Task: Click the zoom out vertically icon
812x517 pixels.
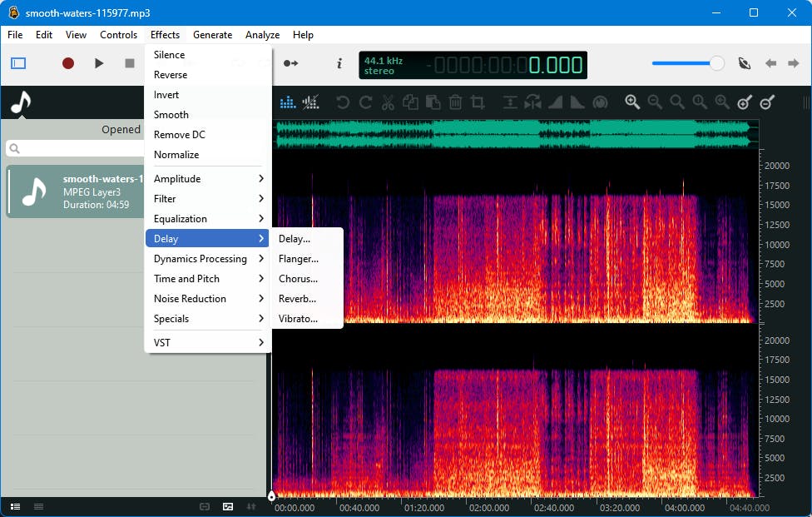Action: 767,102
